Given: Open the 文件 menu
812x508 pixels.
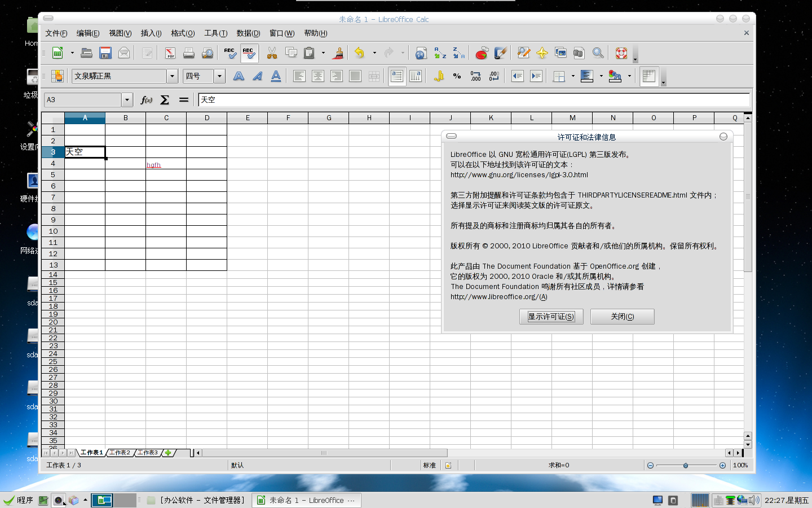Looking at the screenshot, I should pos(56,33).
